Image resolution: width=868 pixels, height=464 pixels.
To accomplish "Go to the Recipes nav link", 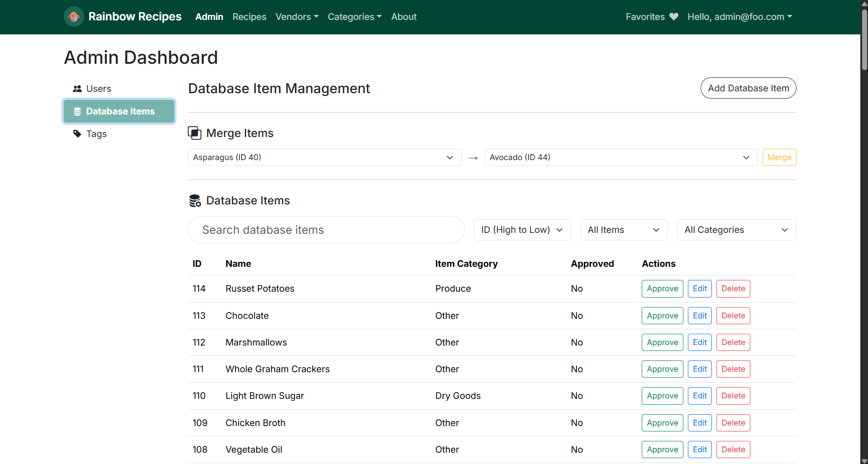I will point(249,17).
